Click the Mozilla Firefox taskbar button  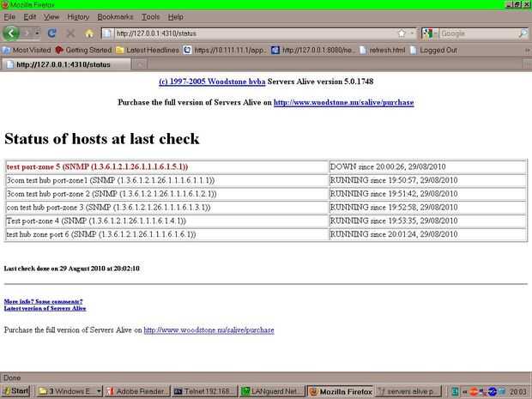[340, 391]
